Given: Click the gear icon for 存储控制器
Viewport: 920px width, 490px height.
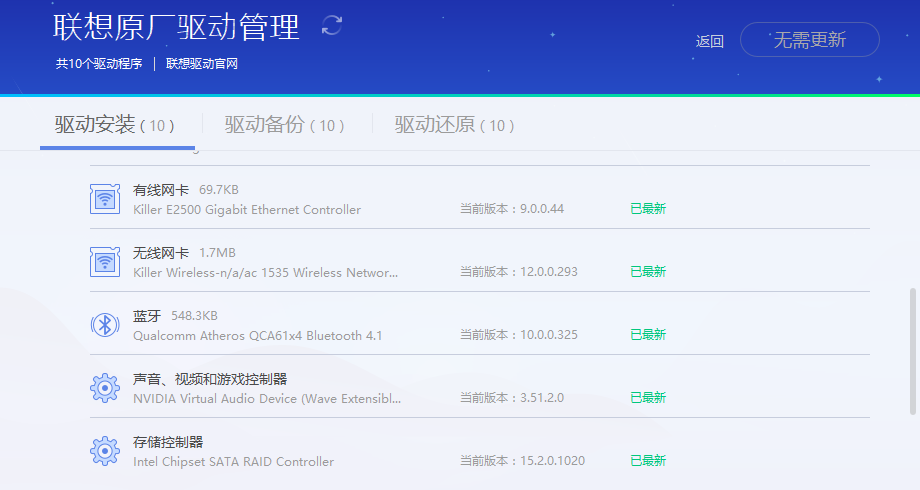Looking at the screenshot, I should 105,451.
